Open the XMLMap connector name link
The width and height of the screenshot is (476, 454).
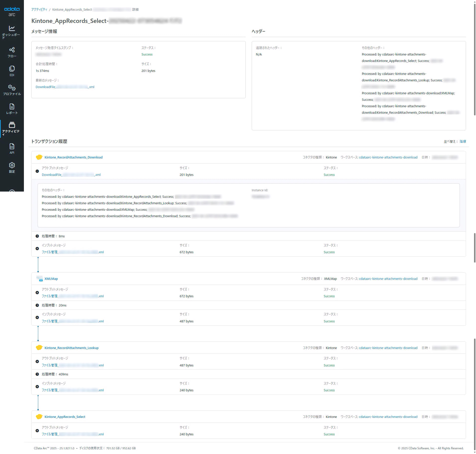(51, 279)
